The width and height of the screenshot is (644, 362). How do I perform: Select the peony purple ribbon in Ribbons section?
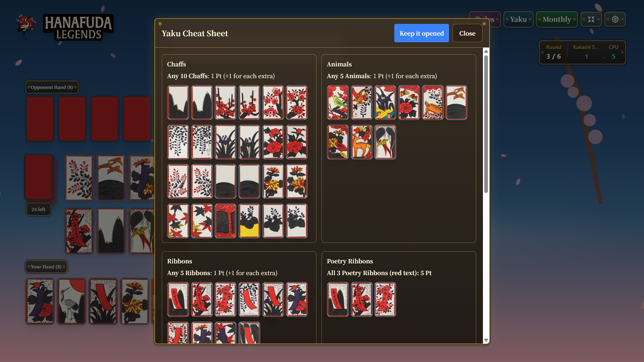pyautogui.click(x=297, y=299)
